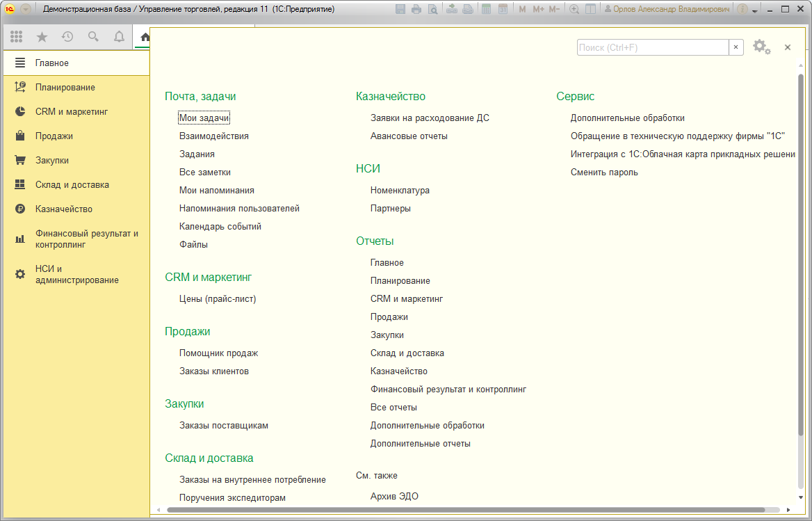Click the M memory button in title bar
The height and width of the screenshot is (521, 812).
[522, 9]
